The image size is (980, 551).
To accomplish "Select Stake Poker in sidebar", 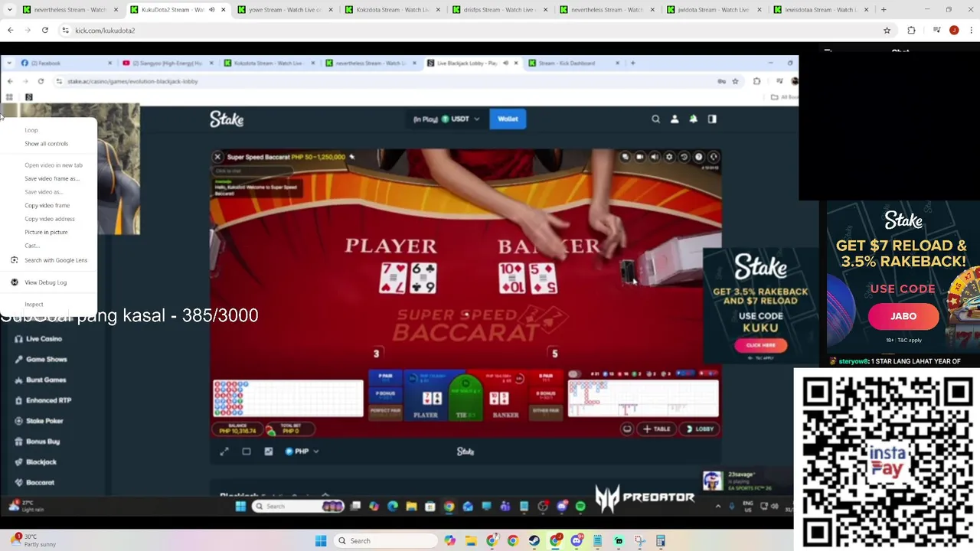I will 44,421.
